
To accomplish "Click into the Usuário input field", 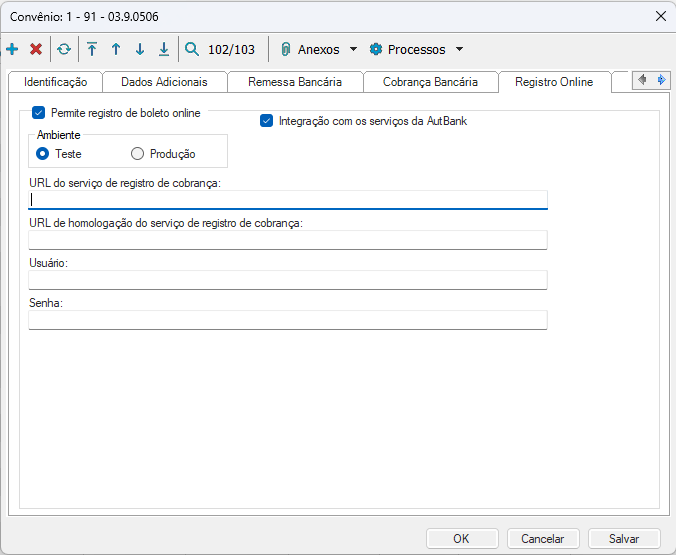I will point(288,280).
